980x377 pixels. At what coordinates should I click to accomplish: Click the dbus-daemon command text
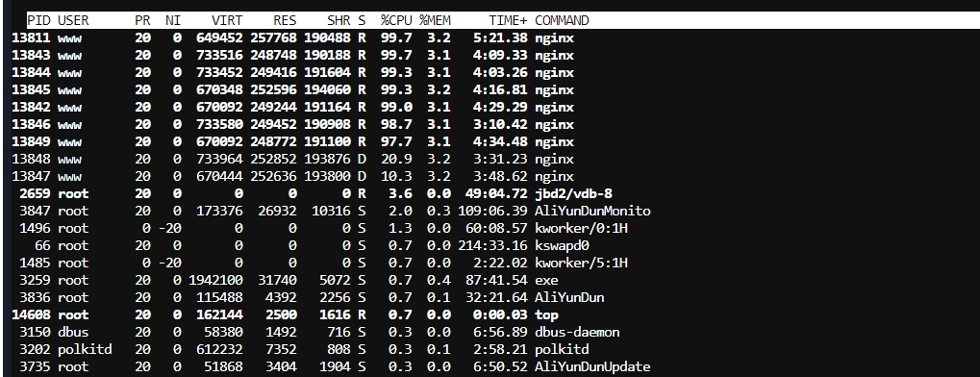[577, 332]
